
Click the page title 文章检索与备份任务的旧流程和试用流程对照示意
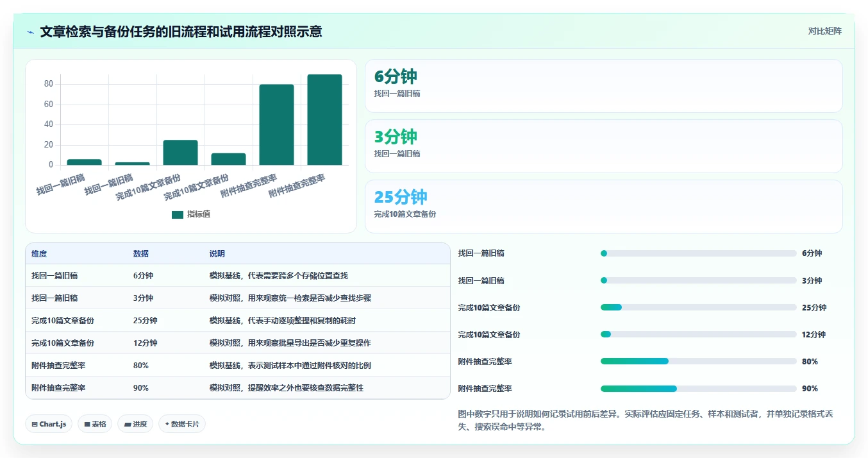coord(181,31)
